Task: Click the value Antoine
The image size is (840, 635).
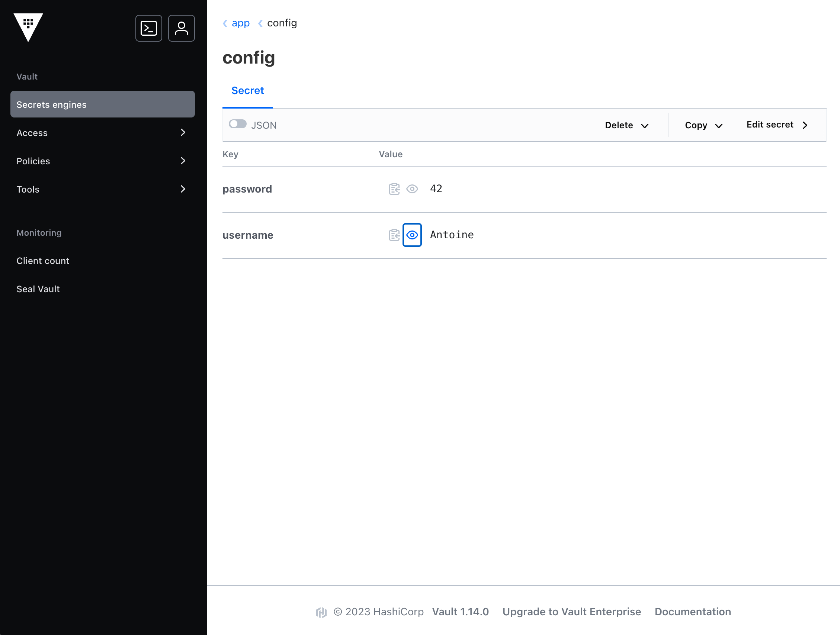Action: coord(452,235)
